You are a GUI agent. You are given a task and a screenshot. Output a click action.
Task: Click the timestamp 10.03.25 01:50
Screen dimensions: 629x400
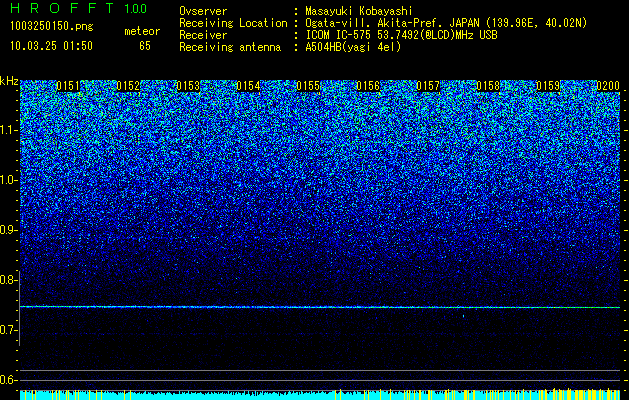[x=51, y=46]
